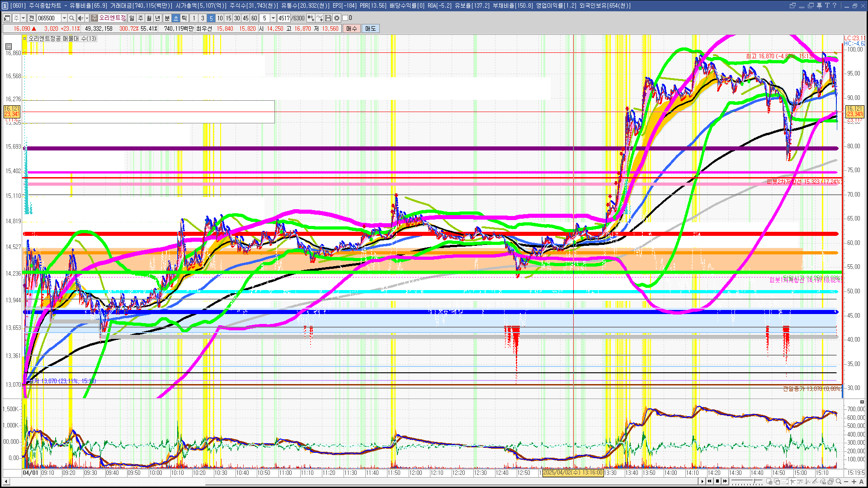This screenshot has width=868, height=488.
Task: Click the stock code search magnifier icon
Action: 71,18
